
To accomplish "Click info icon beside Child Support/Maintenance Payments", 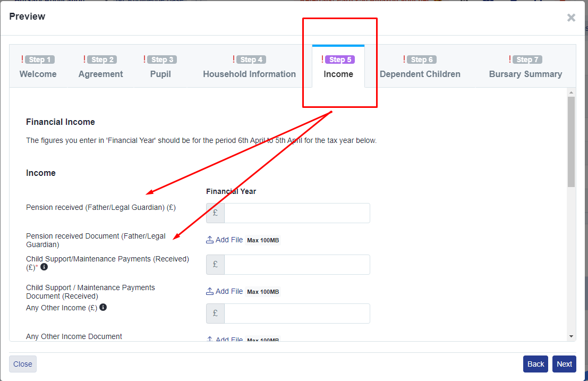I will 44,267.
